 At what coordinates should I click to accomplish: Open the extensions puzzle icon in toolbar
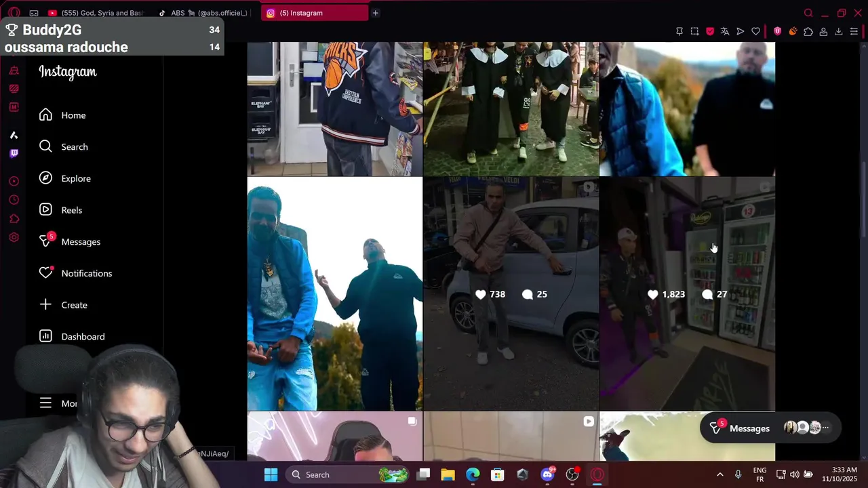[808, 31]
